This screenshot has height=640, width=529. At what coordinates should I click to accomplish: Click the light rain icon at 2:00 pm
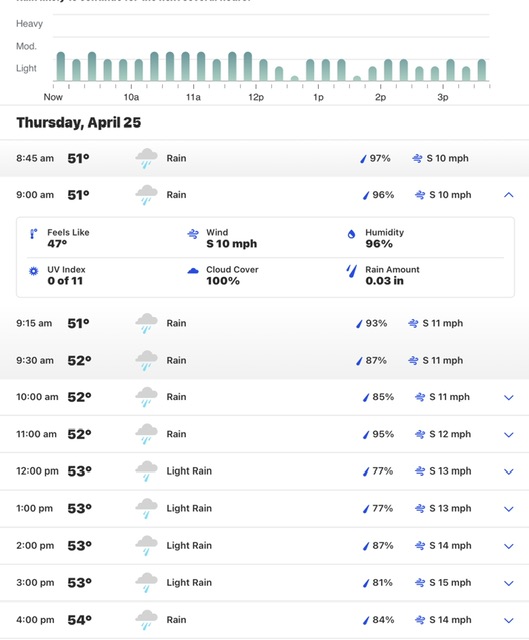[146, 546]
